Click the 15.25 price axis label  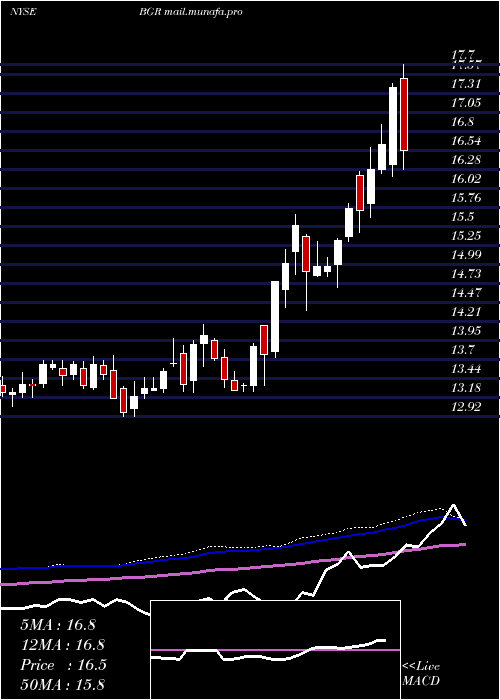point(466,235)
